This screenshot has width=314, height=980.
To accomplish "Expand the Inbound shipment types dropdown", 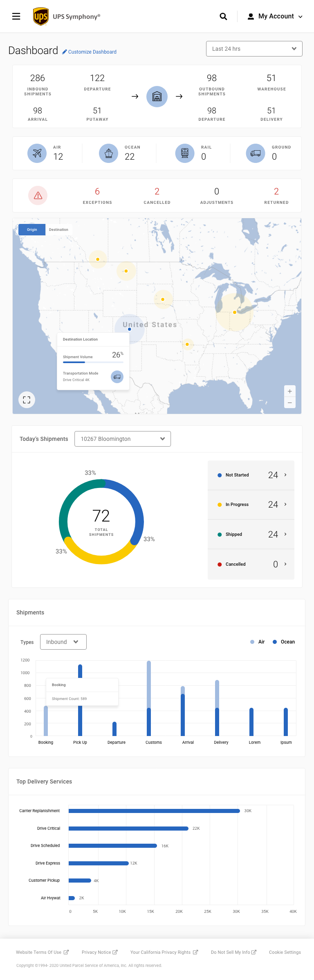I will pos(63,642).
